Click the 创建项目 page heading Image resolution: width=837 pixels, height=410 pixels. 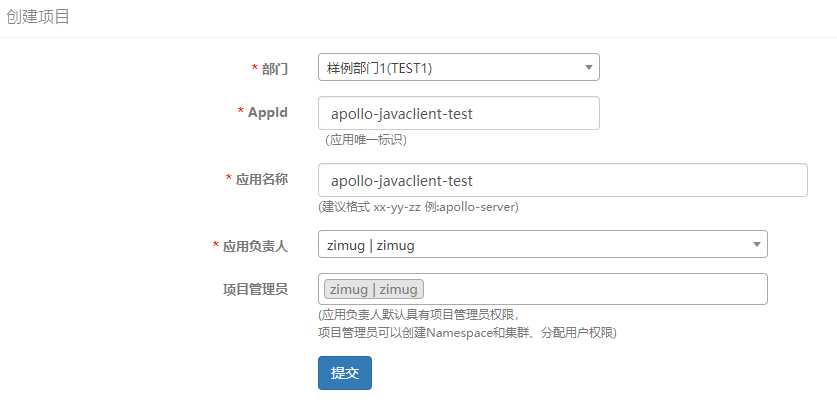tap(38, 17)
